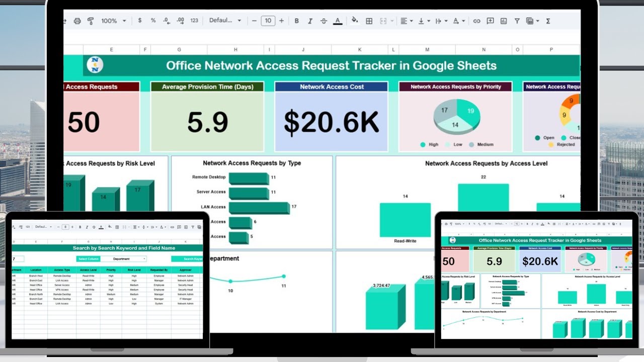644x362 pixels.
Task: Insert a chart from the main laptop toolbar
Action: [504, 21]
